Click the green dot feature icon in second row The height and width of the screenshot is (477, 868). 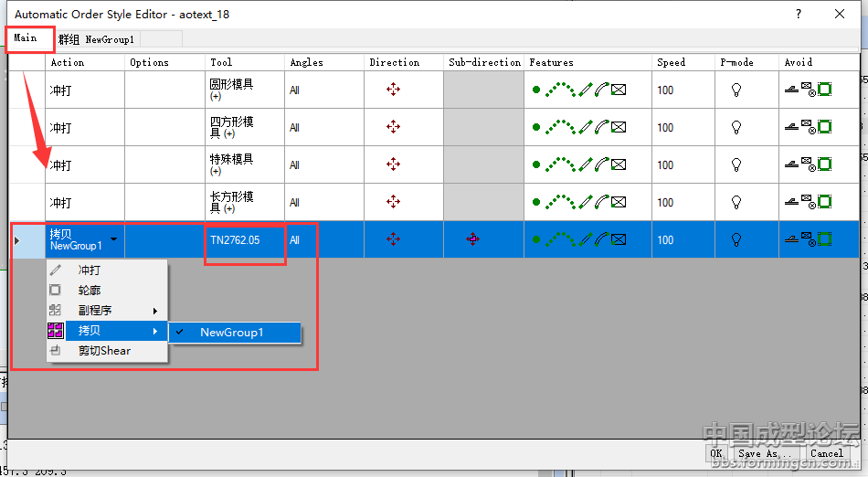pos(536,128)
